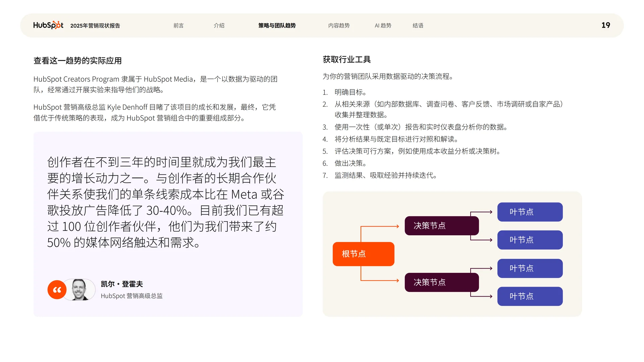Open the 内容趋势 section

[339, 25]
